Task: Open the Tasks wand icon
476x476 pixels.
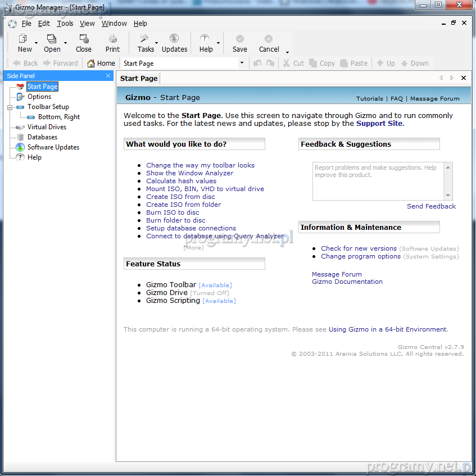Action: click(144, 39)
